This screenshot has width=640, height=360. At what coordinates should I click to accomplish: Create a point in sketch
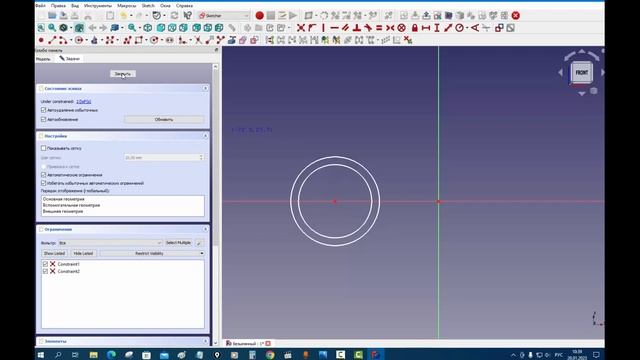(41, 40)
